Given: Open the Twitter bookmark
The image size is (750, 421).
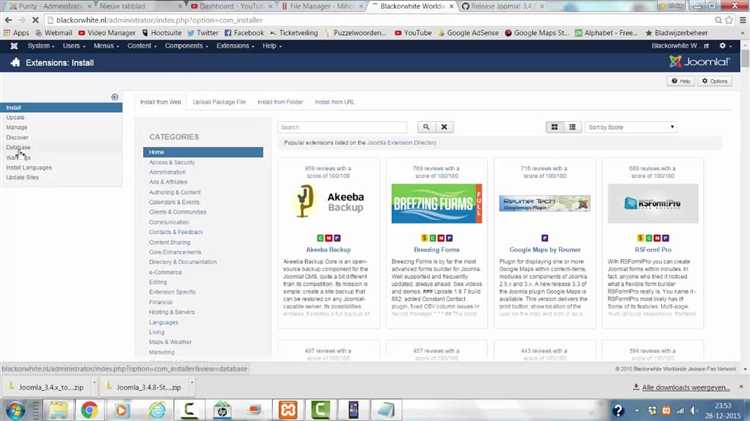Looking at the screenshot, I should click(x=203, y=33).
